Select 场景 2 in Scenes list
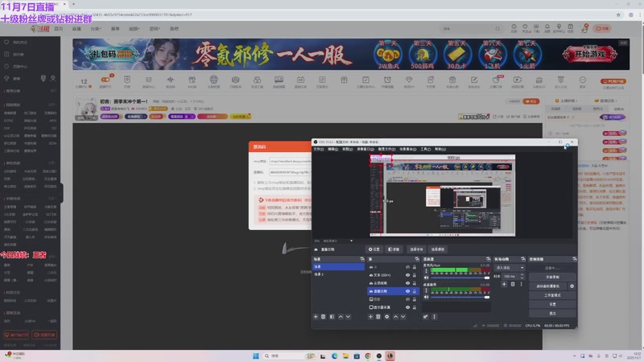644x362 pixels. coord(338,274)
